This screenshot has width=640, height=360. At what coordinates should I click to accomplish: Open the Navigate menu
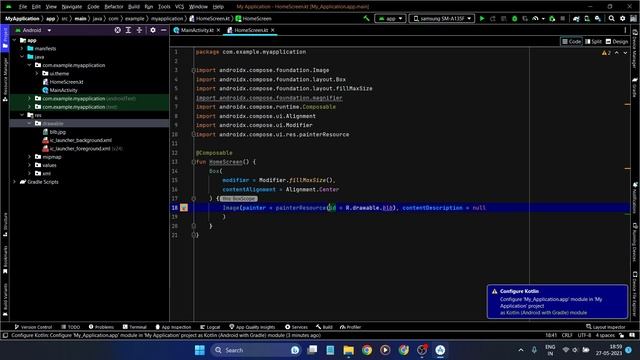click(x=72, y=7)
